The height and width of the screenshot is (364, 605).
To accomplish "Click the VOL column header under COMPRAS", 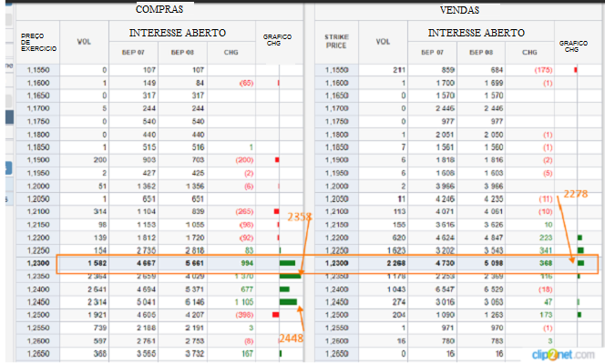I will [85, 41].
